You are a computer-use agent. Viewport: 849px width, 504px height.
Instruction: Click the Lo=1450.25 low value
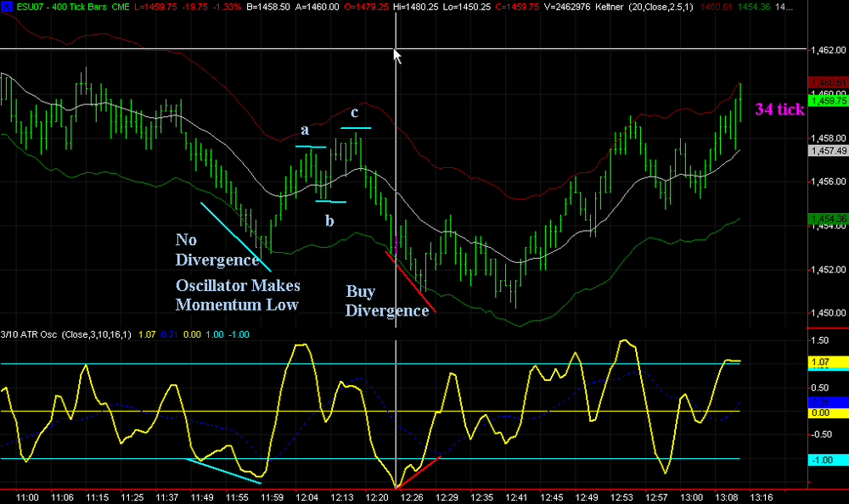pyautogui.click(x=466, y=7)
